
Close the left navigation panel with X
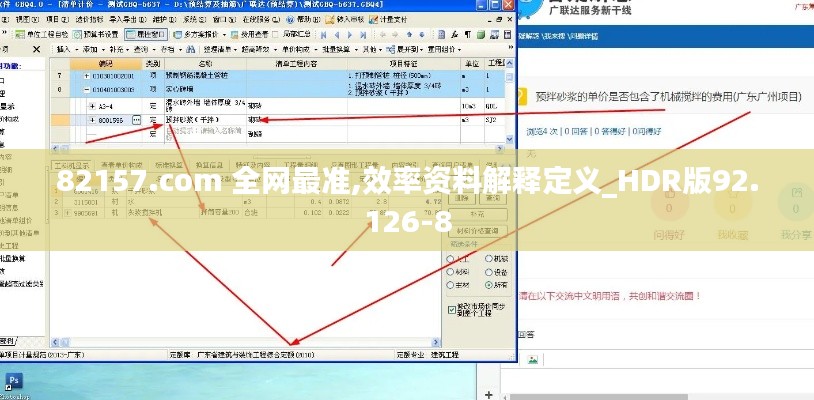[x=36, y=49]
